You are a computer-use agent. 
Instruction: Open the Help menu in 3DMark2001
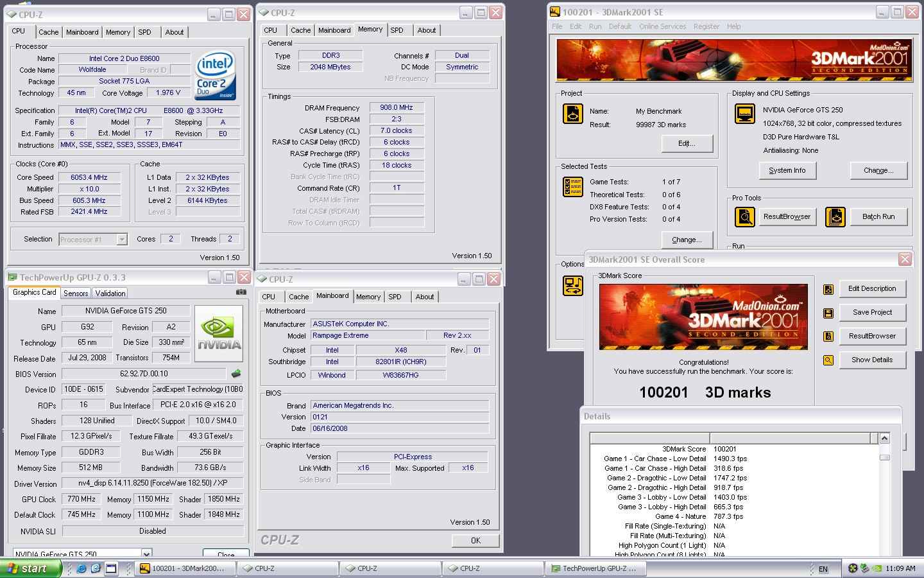(x=734, y=26)
